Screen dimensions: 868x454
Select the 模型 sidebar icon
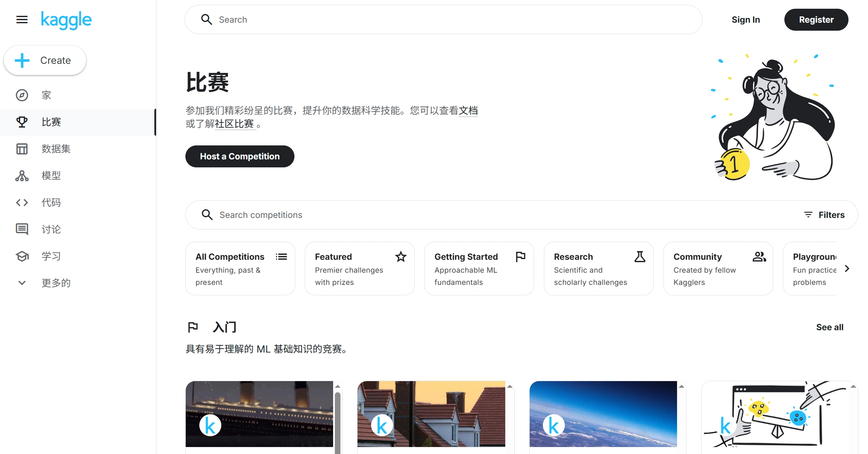[22, 176]
